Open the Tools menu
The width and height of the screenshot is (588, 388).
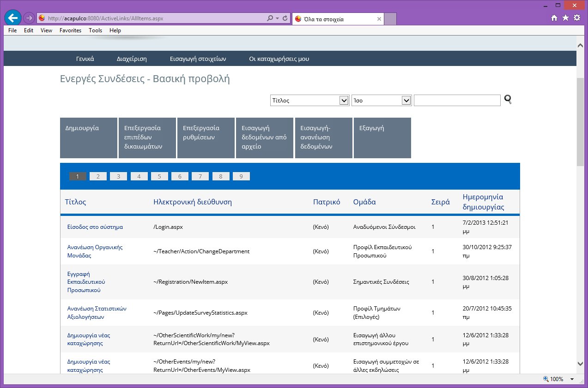point(96,30)
